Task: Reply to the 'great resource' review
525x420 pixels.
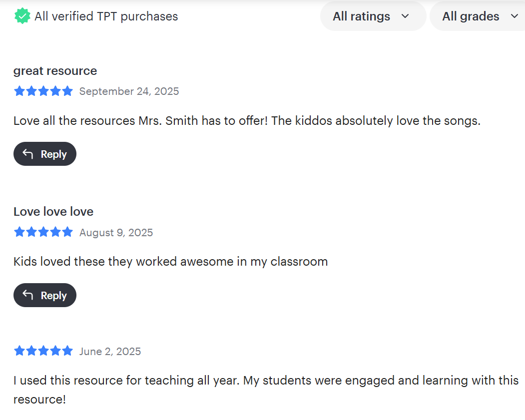Action: click(x=45, y=154)
